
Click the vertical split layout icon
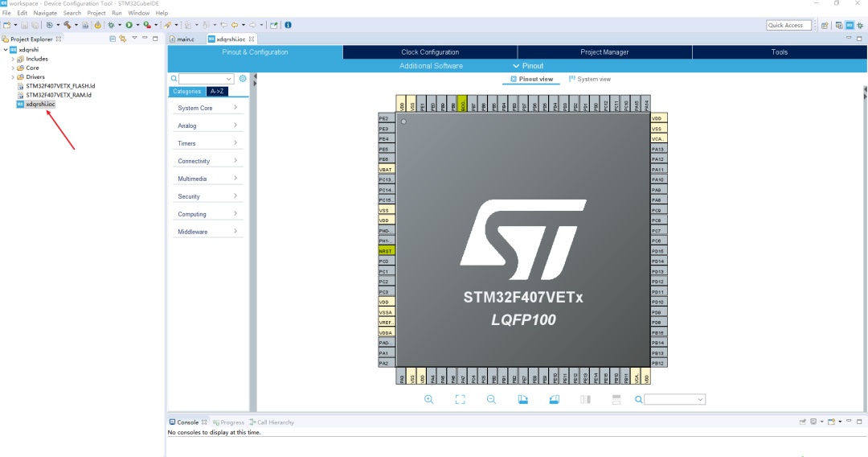tap(585, 399)
